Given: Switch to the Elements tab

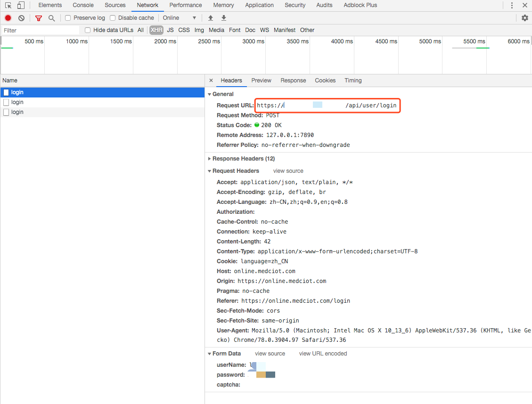Looking at the screenshot, I should point(50,5).
